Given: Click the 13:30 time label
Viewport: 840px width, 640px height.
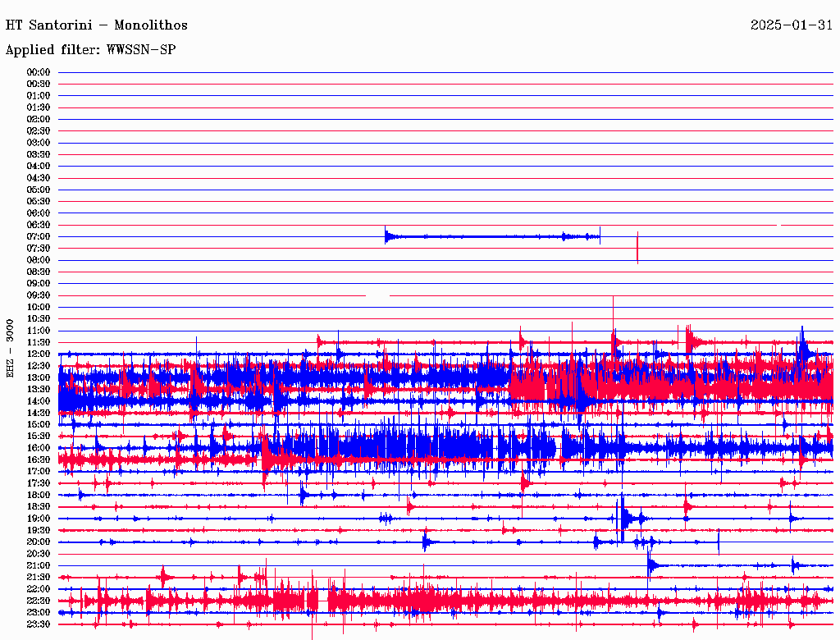Looking at the screenshot, I should click(x=39, y=389).
